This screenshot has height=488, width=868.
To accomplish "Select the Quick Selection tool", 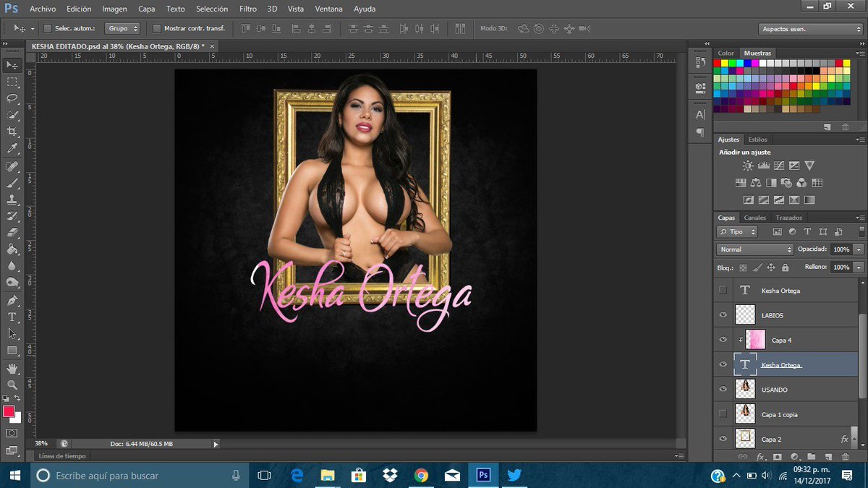I will coord(12,115).
